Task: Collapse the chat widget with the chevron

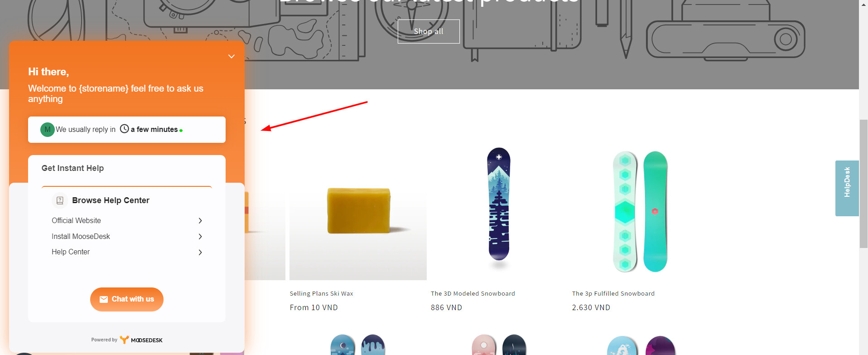Action: point(231,57)
